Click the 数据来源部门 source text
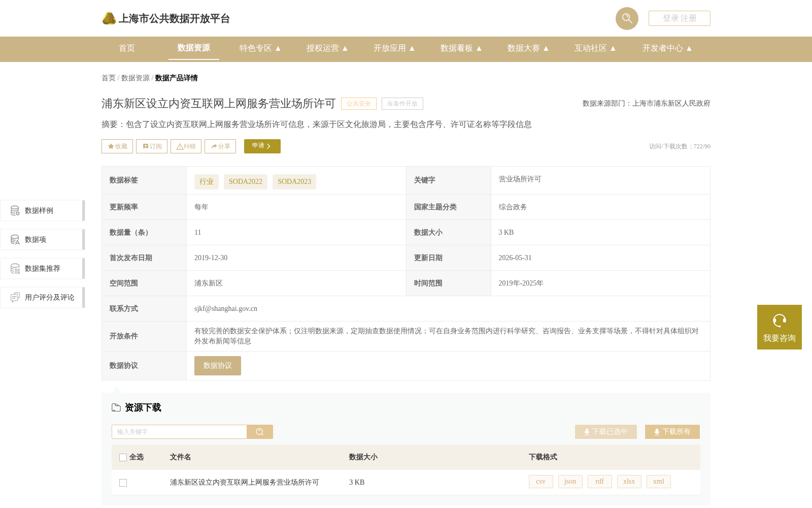 [647, 104]
